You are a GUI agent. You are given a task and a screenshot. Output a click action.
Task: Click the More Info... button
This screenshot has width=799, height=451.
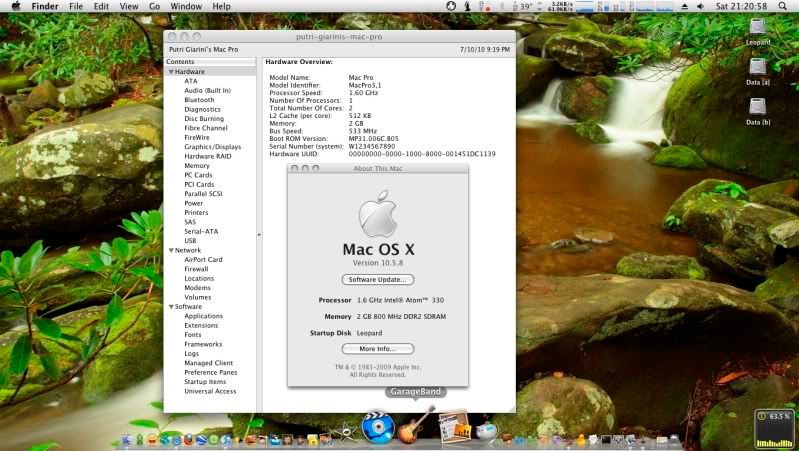[x=378, y=349]
